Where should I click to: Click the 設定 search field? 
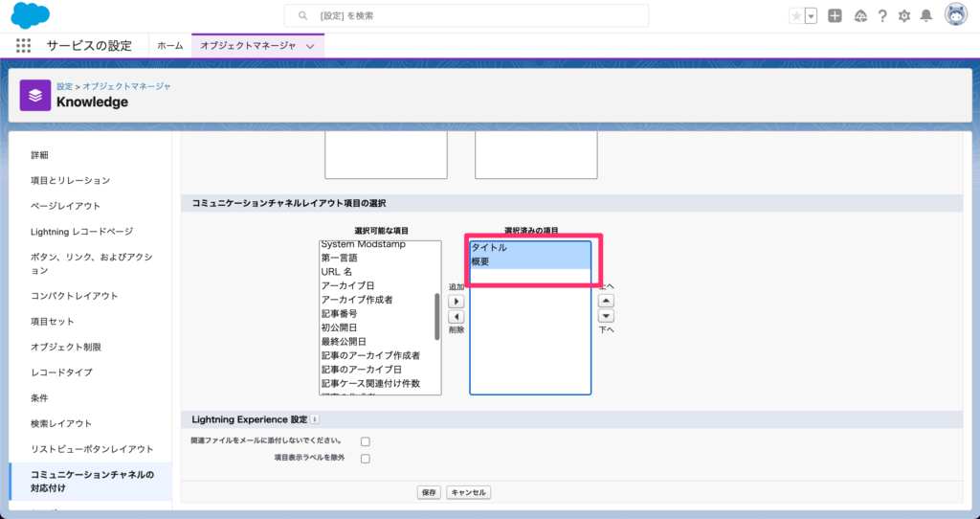pyautogui.click(x=466, y=15)
